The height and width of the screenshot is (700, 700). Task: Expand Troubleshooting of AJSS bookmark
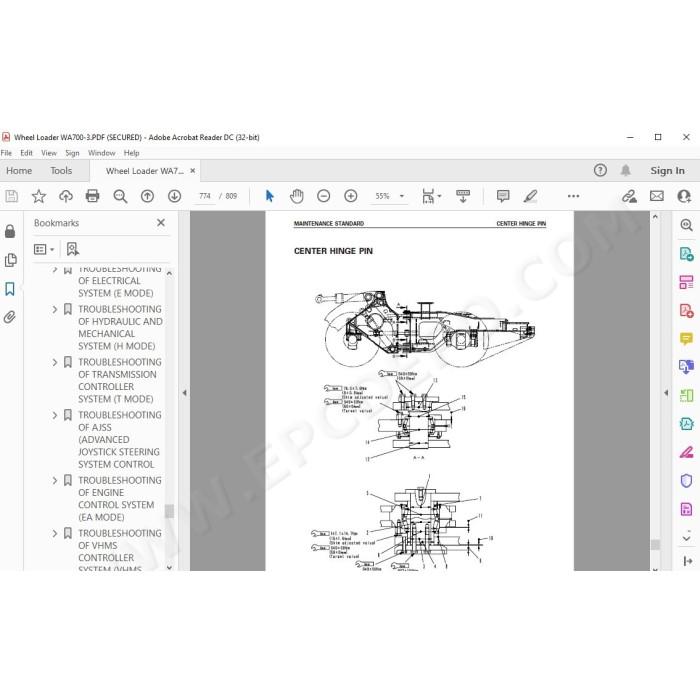click(55, 415)
